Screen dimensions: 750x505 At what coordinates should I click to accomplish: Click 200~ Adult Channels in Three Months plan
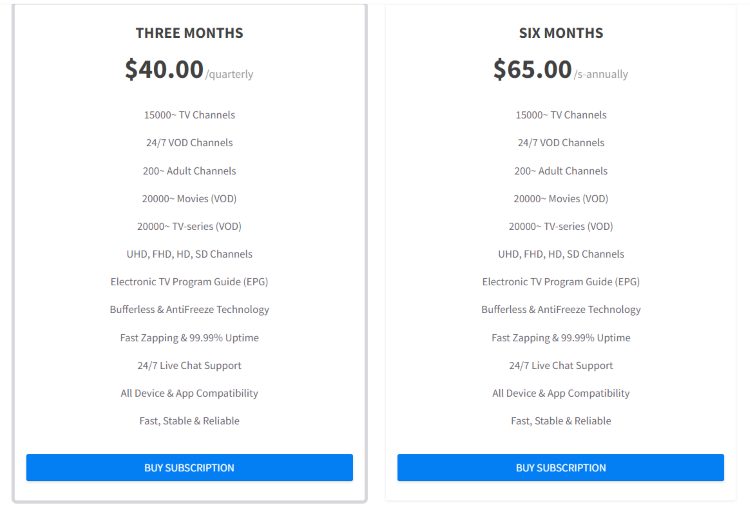coord(189,171)
